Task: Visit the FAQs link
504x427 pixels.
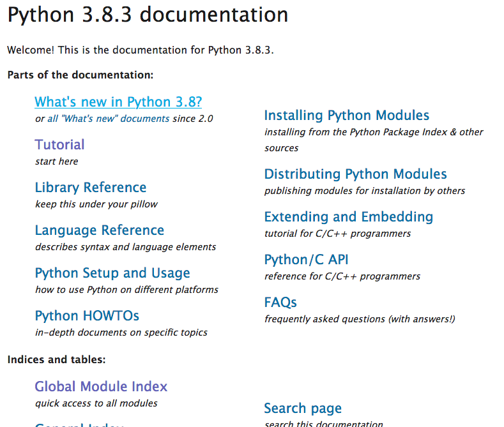Action: point(280,303)
